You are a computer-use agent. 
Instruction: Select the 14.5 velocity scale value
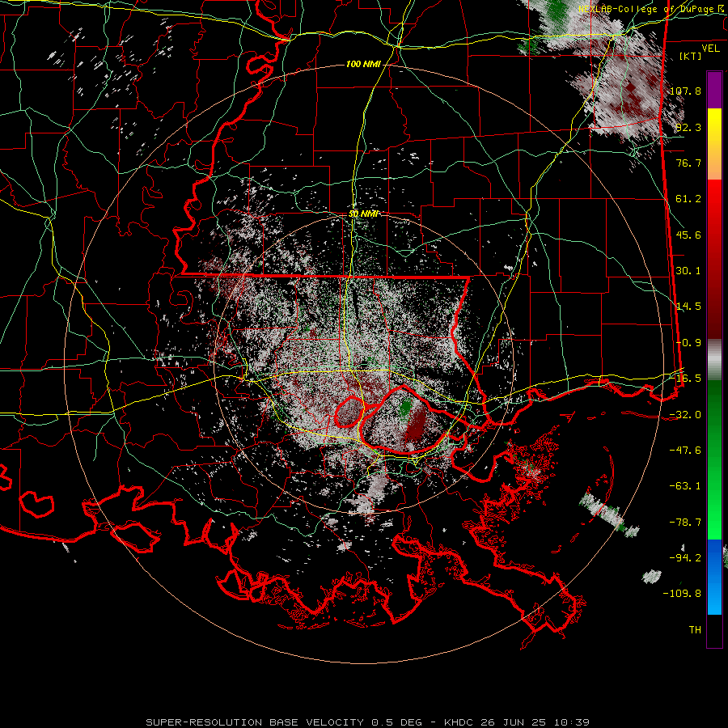click(688, 307)
